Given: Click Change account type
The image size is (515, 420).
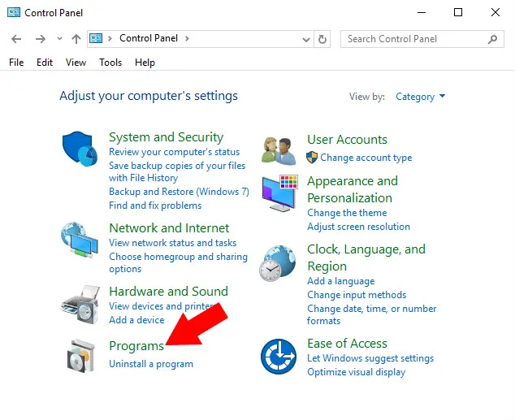Looking at the screenshot, I should point(366,158).
